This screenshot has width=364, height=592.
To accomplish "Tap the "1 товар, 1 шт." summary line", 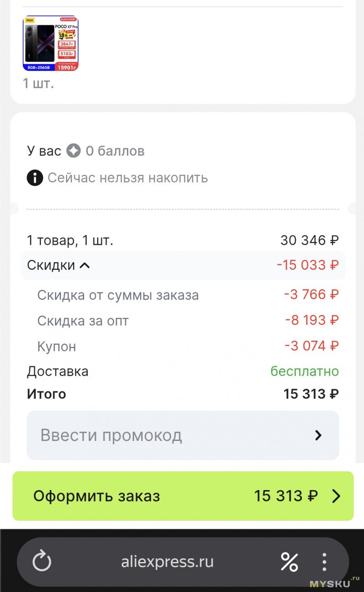I will 70,240.
